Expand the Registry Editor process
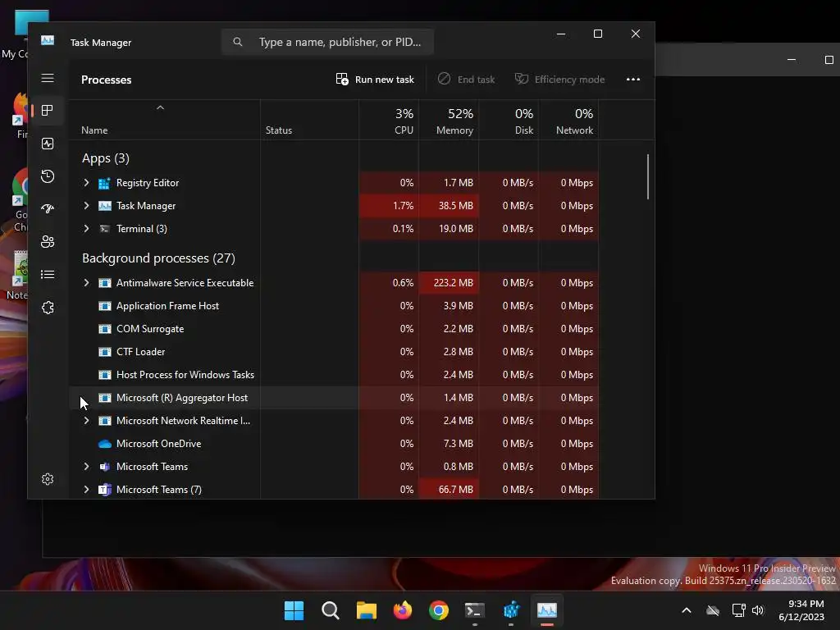The image size is (840, 630). click(86, 183)
